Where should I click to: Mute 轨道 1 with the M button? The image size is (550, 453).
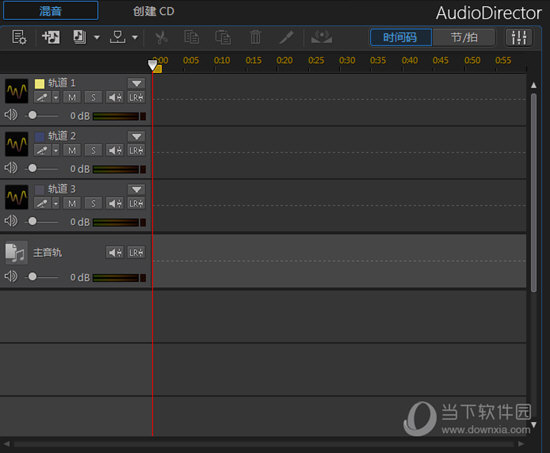72,97
